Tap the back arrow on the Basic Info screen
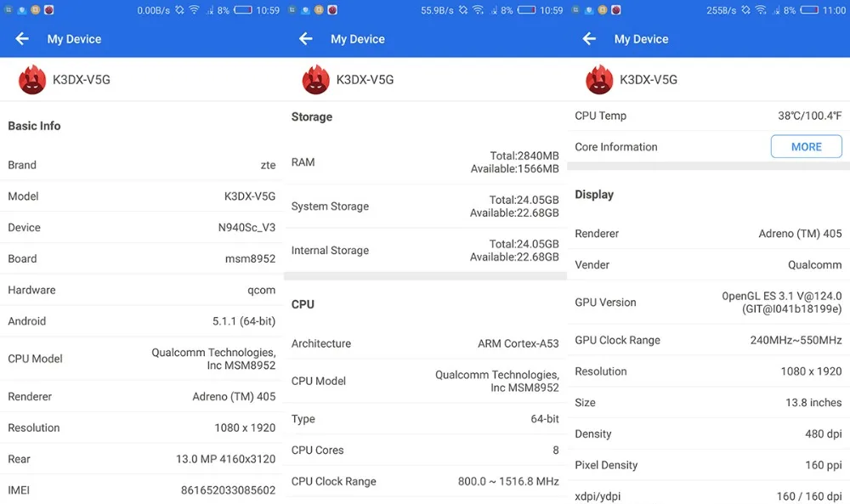The height and width of the screenshot is (504, 850). point(22,38)
